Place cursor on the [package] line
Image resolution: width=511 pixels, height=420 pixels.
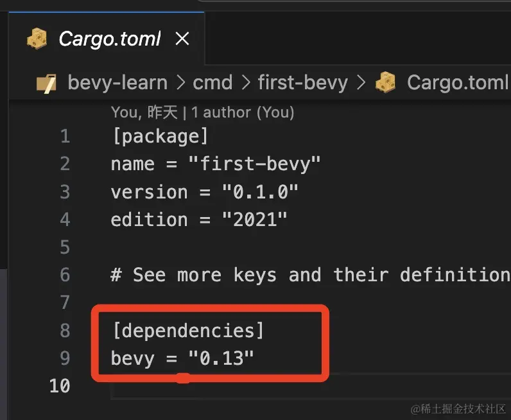[x=160, y=136]
